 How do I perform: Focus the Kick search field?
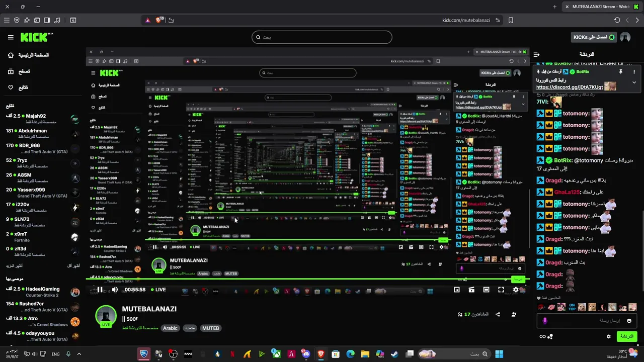coord(322,37)
